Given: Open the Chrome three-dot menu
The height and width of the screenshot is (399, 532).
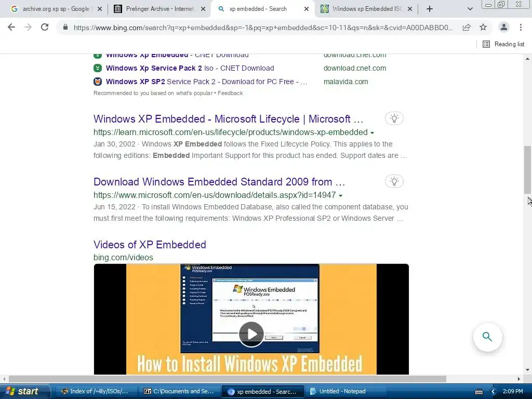Looking at the screenshot, I should coord(521,27).
